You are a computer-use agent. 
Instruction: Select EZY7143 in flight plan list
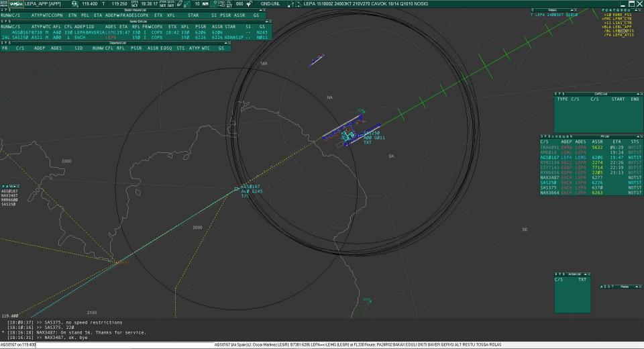(590, 167)
